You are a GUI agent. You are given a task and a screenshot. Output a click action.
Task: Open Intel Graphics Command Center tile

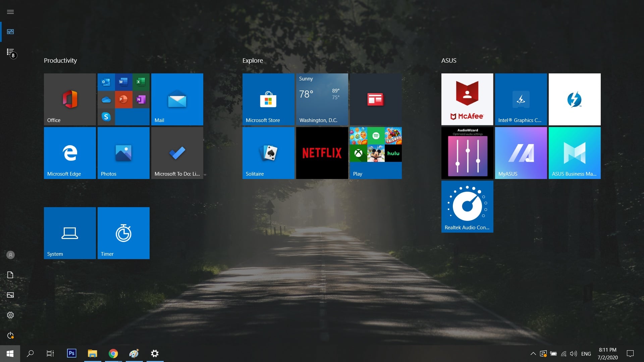tap(521, 99)
